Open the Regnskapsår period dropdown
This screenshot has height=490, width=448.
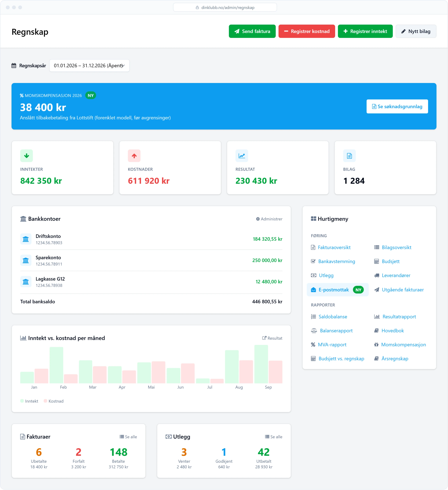click(x=89, y=66)
